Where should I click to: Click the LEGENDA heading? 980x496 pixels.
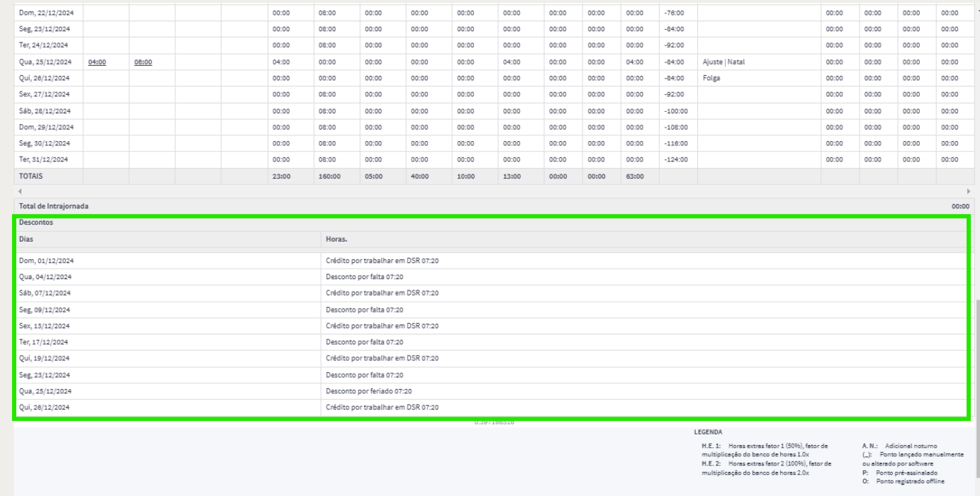(708, 431)
